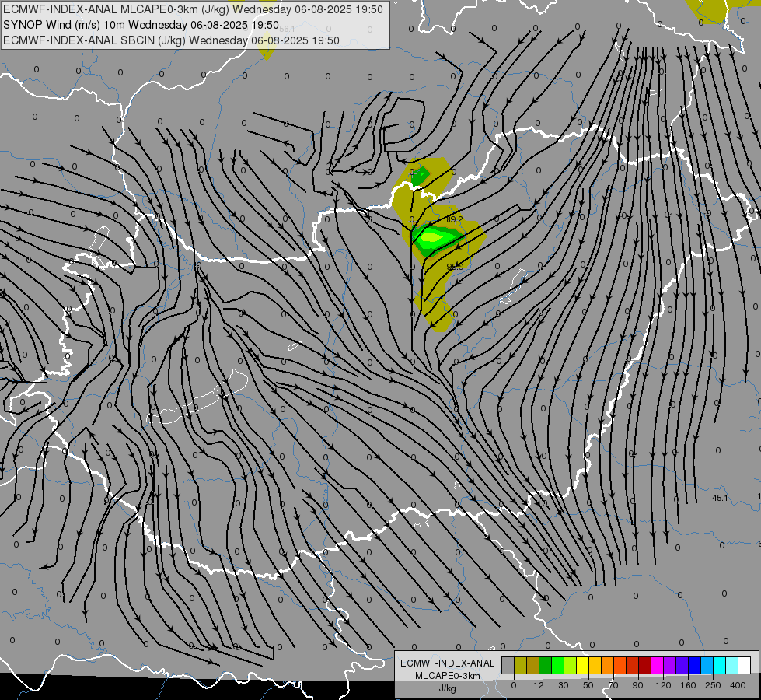
Task: Click the legend scale value 30
Action: 564,685
